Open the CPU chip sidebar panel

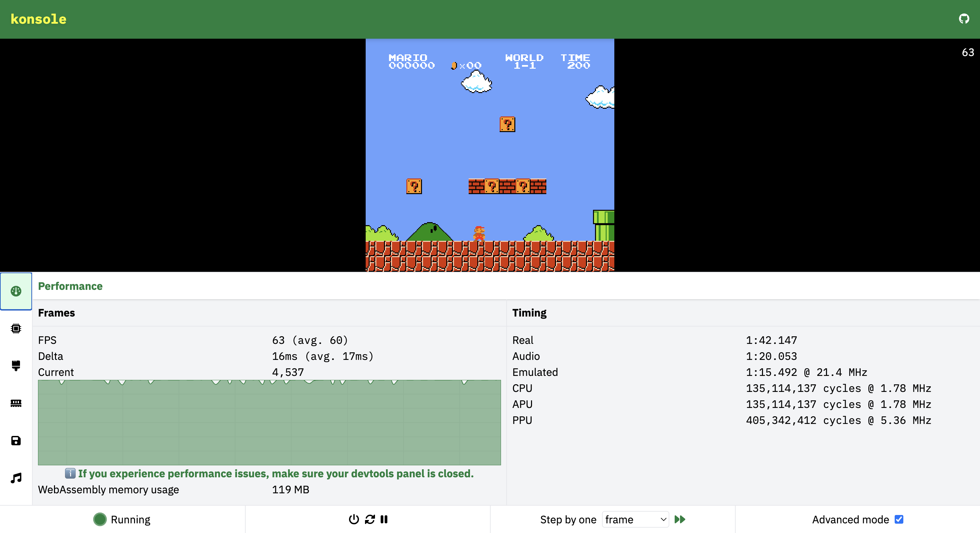(x=16, y=328)
